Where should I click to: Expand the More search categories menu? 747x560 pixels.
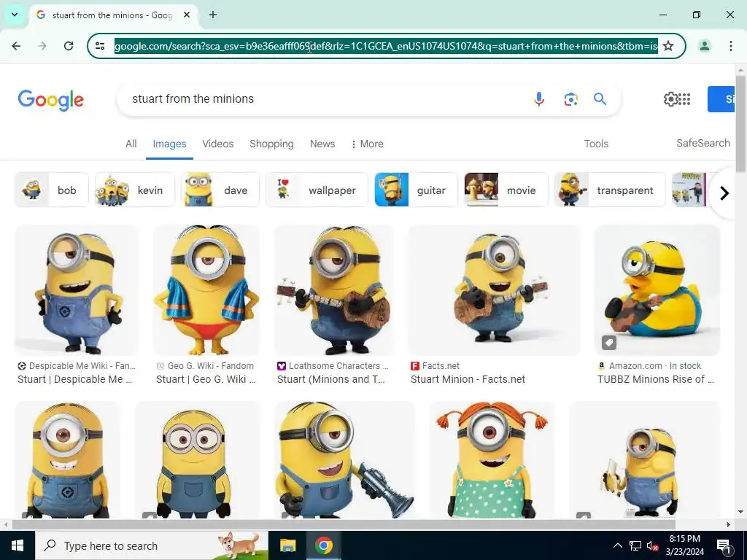pyautogui.click(x=368, y=144)
